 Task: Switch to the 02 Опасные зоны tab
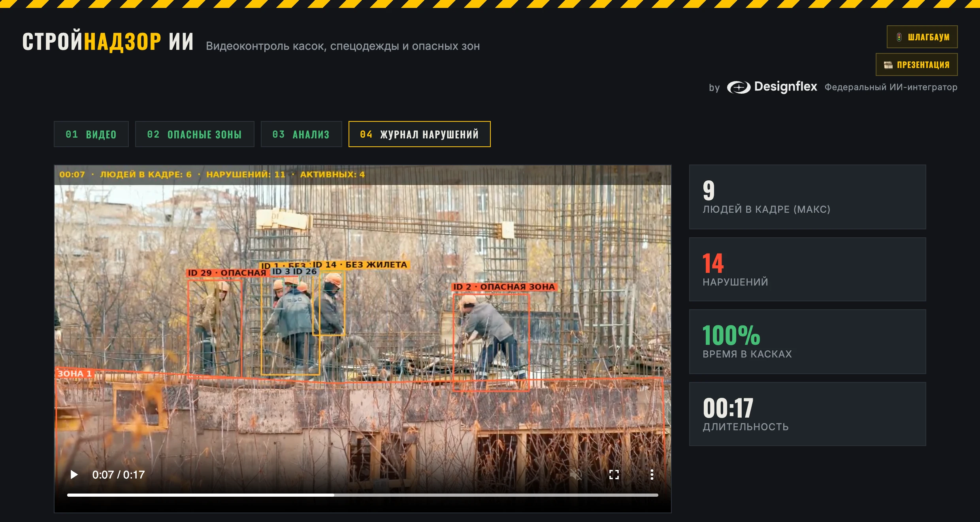(194, 134)
